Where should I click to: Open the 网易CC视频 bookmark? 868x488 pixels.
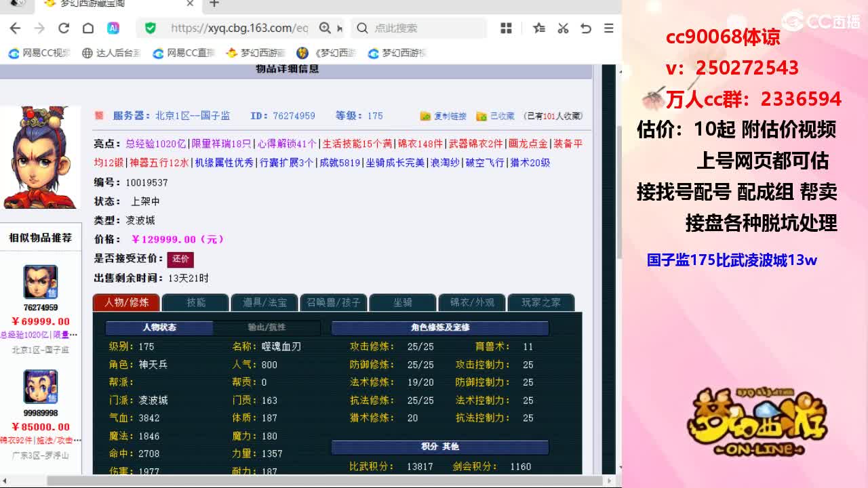click(39, 53)
